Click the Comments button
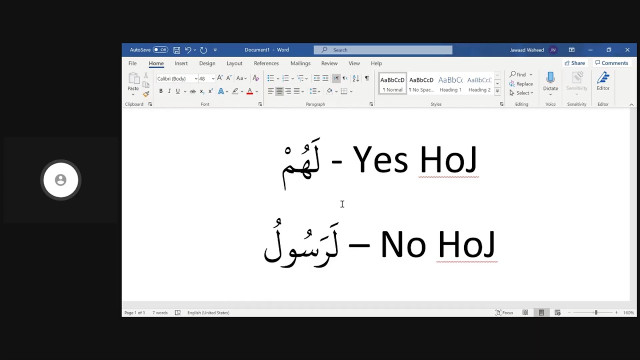The image size is (640, 360). [611, 63]
